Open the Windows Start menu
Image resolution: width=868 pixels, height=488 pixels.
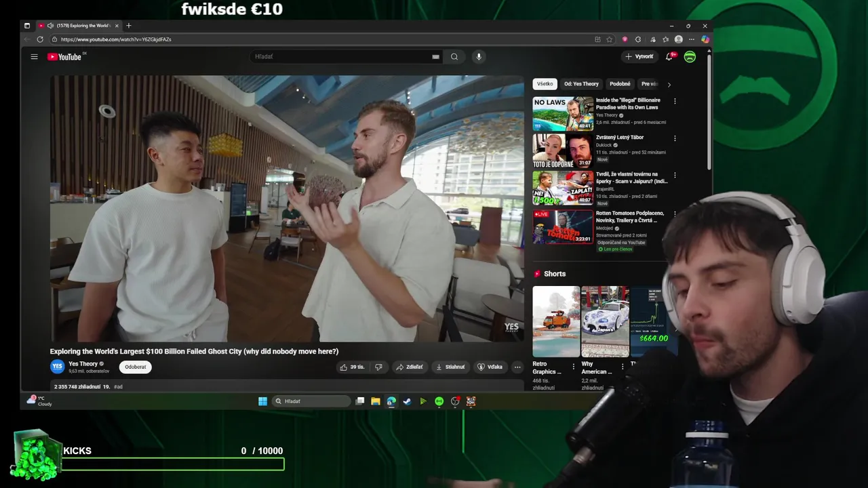[x=262, y=401]
